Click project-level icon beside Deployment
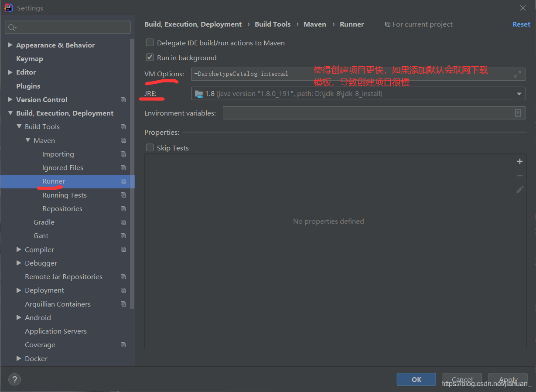Screen dimensions: 536x392 (x=123, y=290)
